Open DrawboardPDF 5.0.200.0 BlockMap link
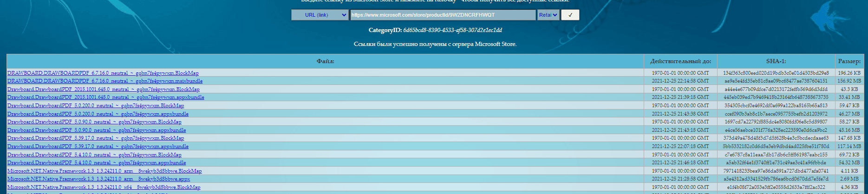Screen dimensions: 868x194 (96, 105)
